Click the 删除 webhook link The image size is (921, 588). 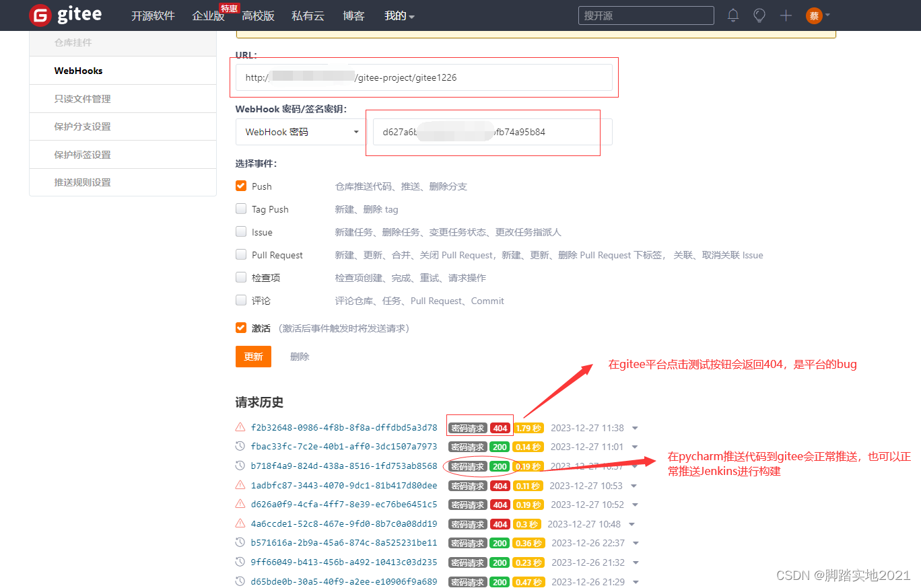pos(300,357)
